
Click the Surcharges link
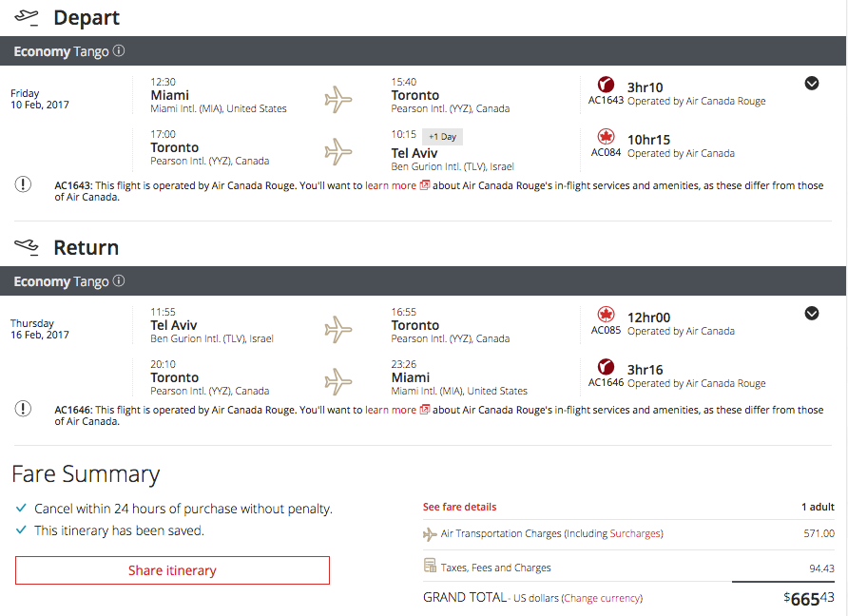pos(635,534)
